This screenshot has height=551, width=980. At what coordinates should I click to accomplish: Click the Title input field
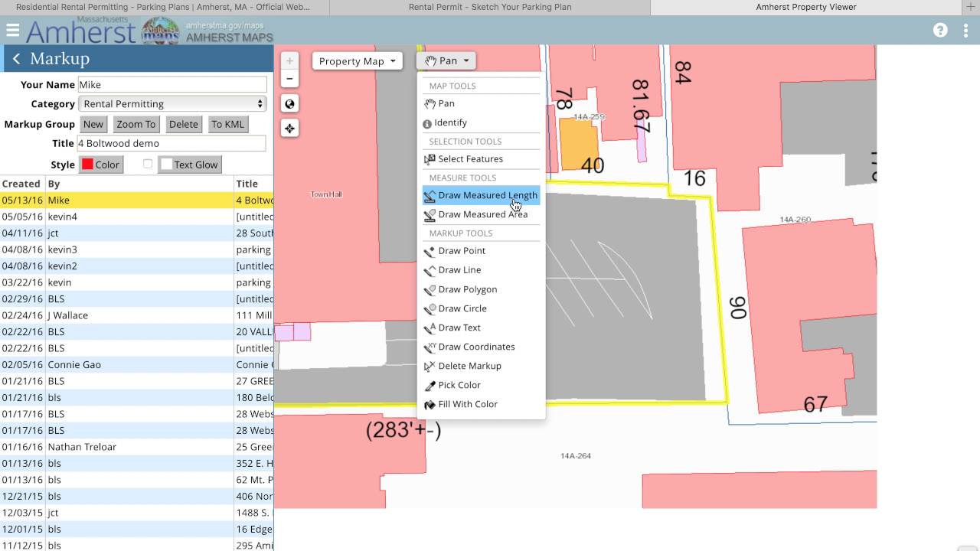click(x=171, y=143)
